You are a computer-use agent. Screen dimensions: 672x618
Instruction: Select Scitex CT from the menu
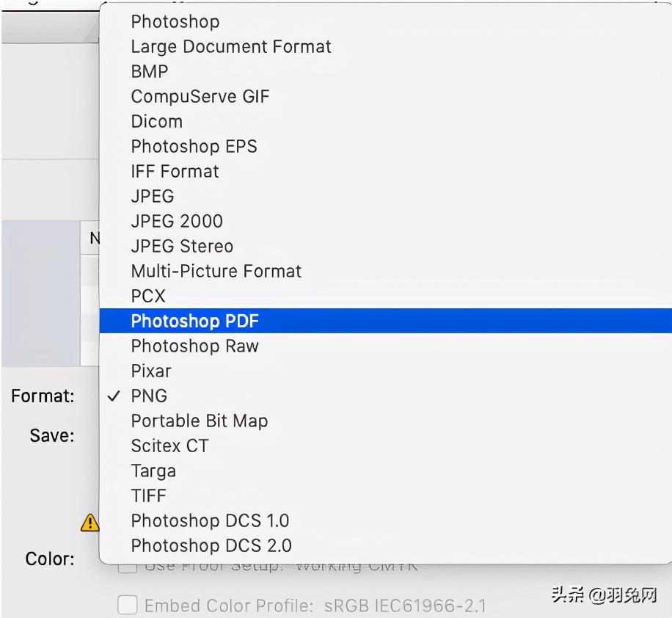(x=169, y=446)
